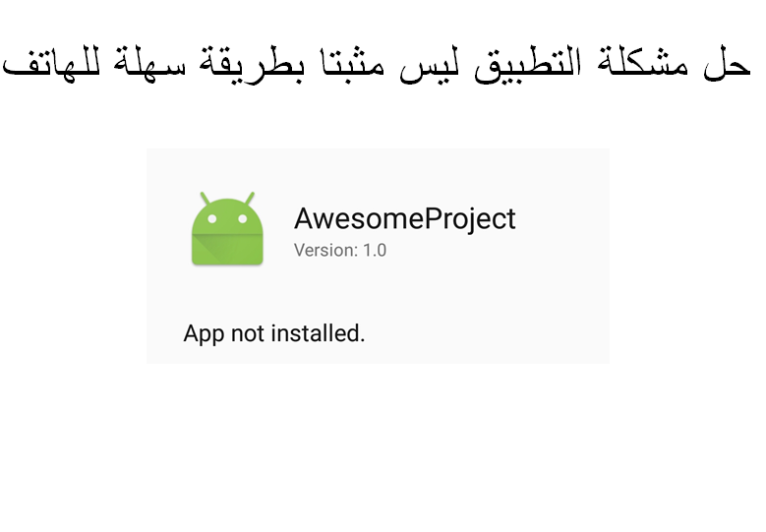Click the shaded lower body of Android icon
Screen dimensions: 766x532
227,250
